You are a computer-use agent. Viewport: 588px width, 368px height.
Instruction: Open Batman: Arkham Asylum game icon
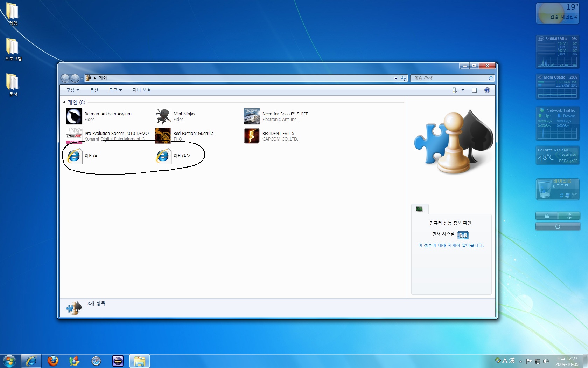(74, 116)
